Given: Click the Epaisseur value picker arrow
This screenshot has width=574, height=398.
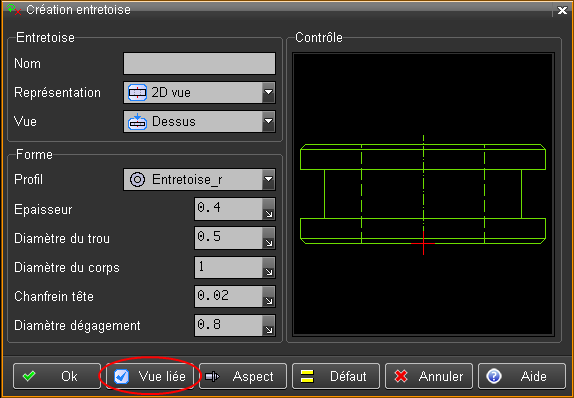Looking at the screenshot, I should click(269, 209).
